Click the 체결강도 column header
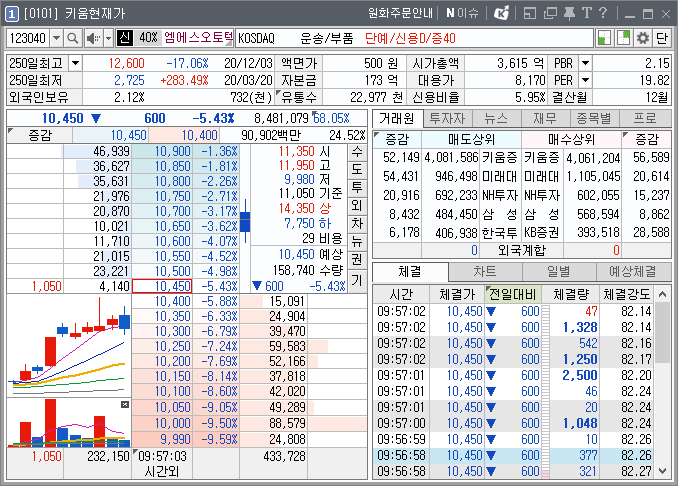Viewport: 678px width, 486px height. [x=627, y=294]
